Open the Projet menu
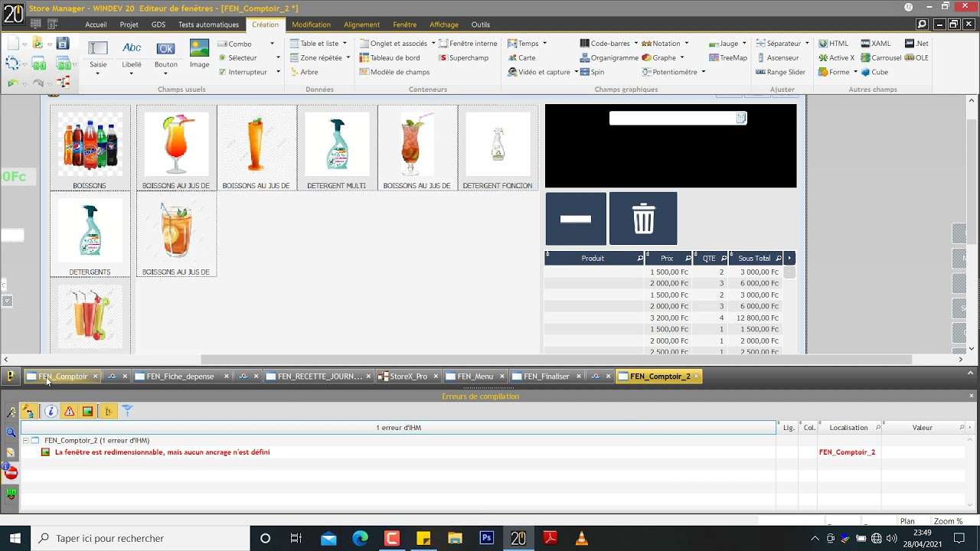The image size is (980, 551). pyautogui.click(x=129, y=24)
